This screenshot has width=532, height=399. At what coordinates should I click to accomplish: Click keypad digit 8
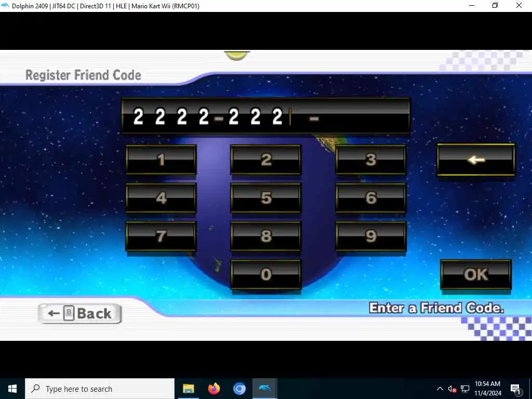click(265, 236)
